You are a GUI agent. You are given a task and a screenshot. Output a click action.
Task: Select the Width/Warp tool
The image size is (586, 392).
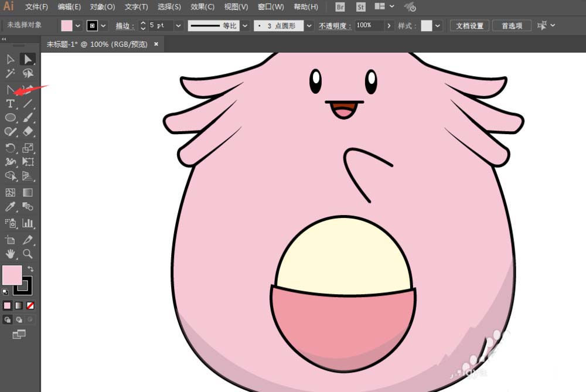(x=10, y=162)
